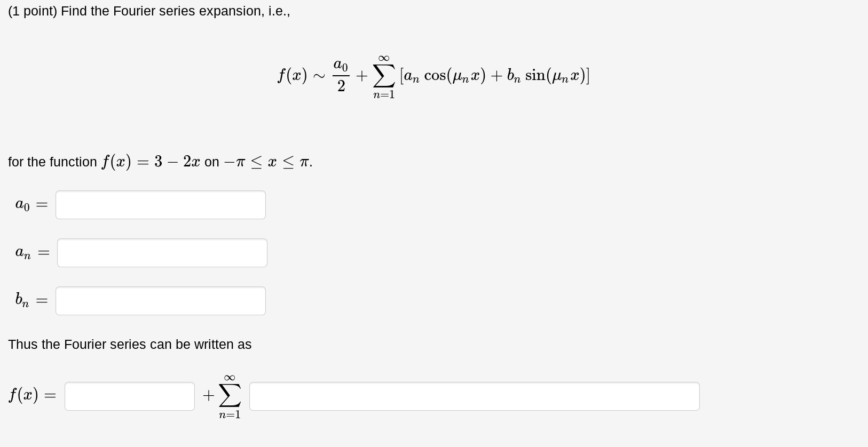The height and width of the screenshot is (447, 868).
Task: Click the a0 answer input field
Action: tap(160, 204)
